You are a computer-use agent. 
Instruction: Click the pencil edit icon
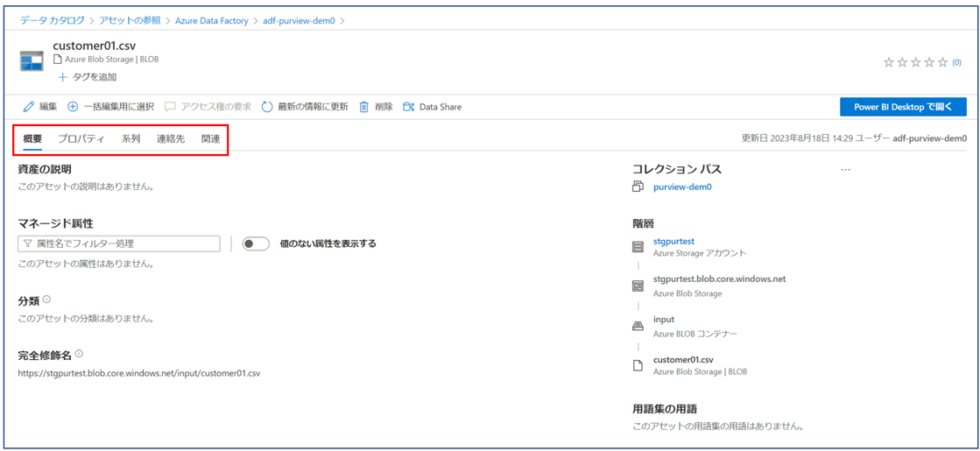pos(28,107)
